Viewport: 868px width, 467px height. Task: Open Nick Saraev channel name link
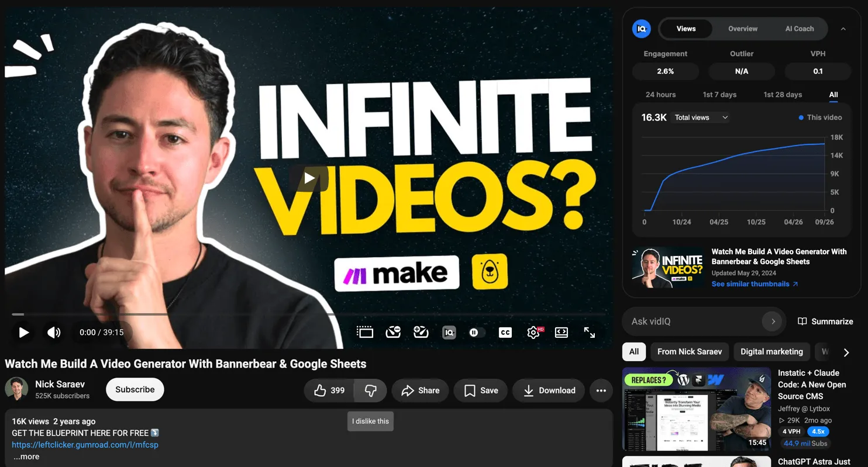(60, 384)
